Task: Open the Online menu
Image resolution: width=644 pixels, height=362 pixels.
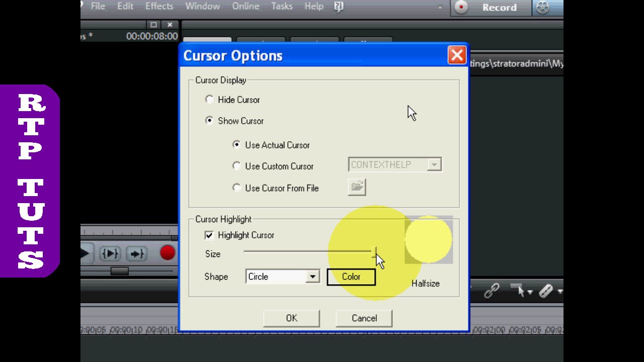Action: pyautogui.click(x=245, y=6)
